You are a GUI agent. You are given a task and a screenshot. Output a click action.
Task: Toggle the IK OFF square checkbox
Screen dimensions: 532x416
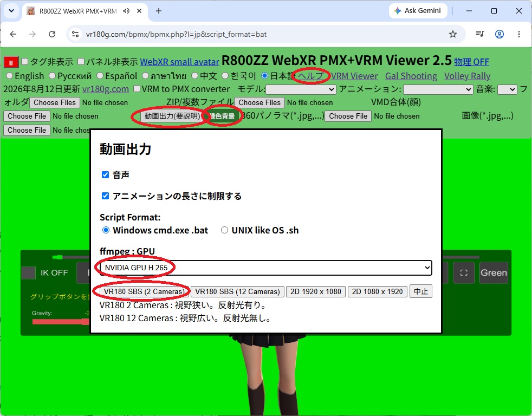[x=29, y=273]
